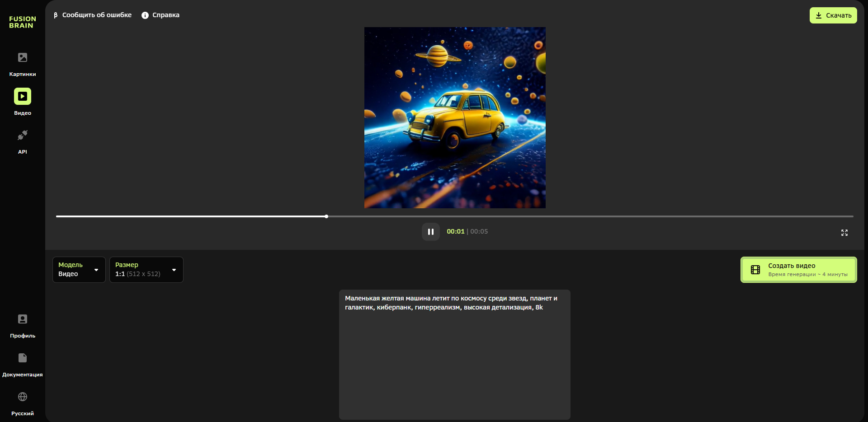Click the yellow car video preview
The width and height of the screenshot is (868, 422).
click(x=455, y=117)
